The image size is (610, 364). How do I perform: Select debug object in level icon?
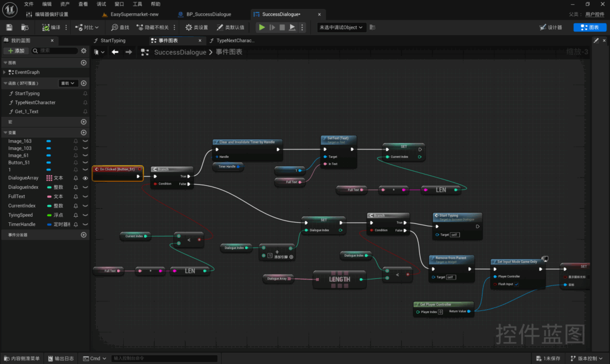pyautogui.click(x=372, y=27)
